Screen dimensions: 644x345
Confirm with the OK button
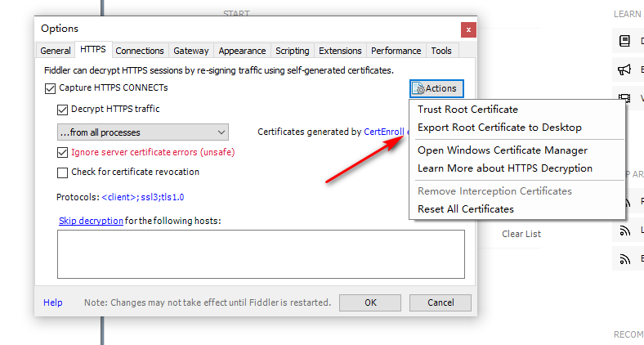pyautogui.click(x=370, y=302)
